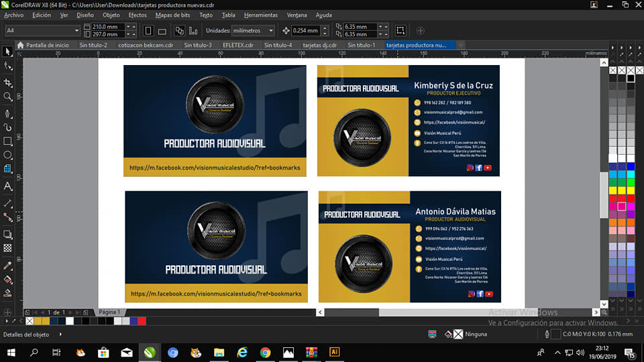Click the Facebook link on first card front
This screenshot has width=644, height=362.
(x=215, y=168)
